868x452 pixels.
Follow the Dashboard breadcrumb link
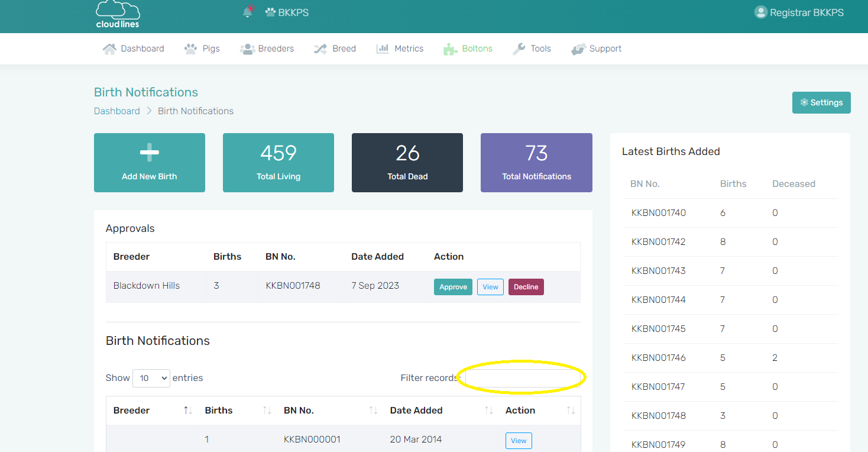coord(117,111)
